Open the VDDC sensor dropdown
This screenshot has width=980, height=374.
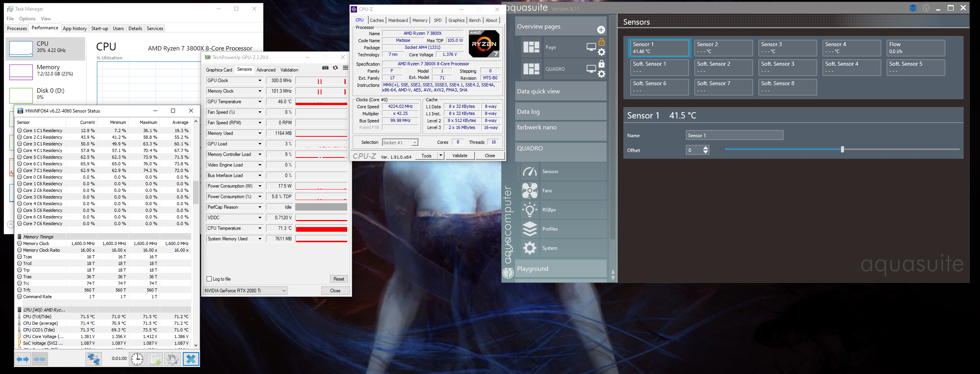coord(260,218)
